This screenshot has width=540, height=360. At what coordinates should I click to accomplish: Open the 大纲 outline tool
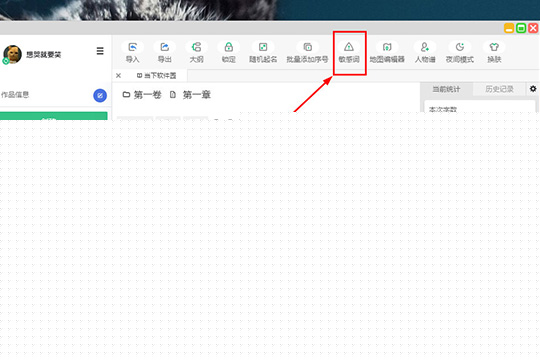[x=196, y=52]
